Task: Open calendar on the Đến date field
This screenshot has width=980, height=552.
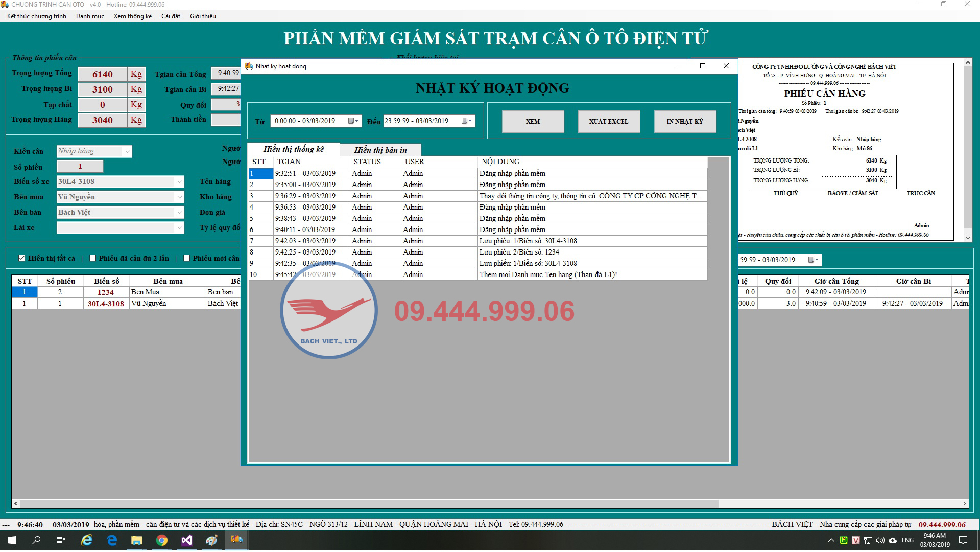Action: point(465,121)
